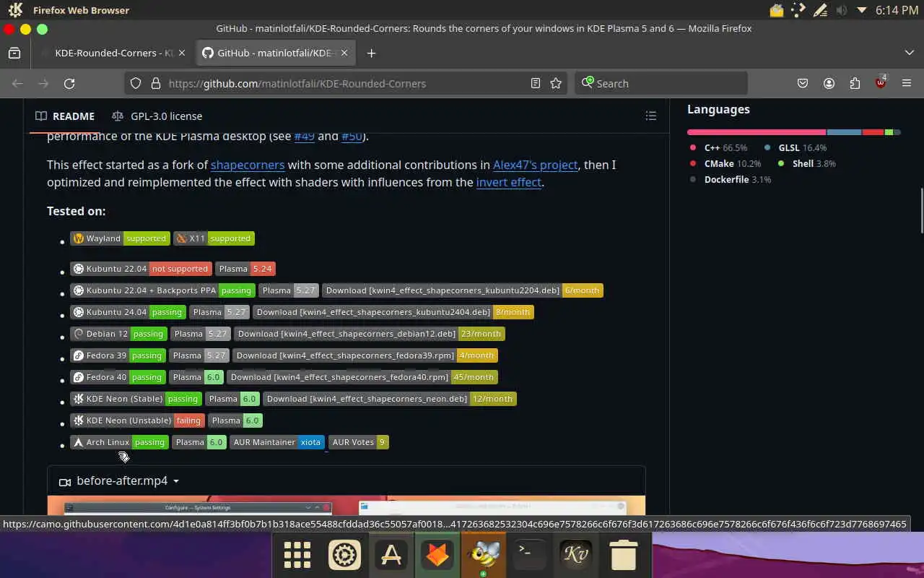Screen dimensions: 924x578
Task: Select the GitHub matinlotfali tab
Action: [x=275, y=53]
